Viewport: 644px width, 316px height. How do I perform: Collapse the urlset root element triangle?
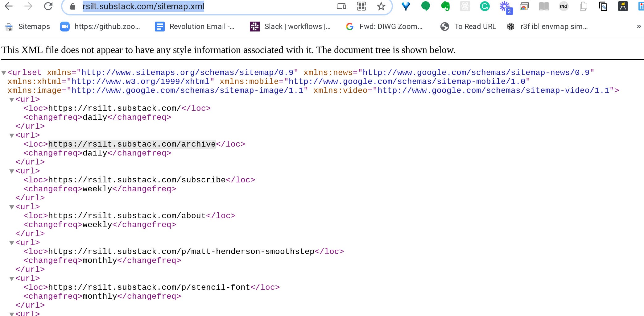pos(4,73)
